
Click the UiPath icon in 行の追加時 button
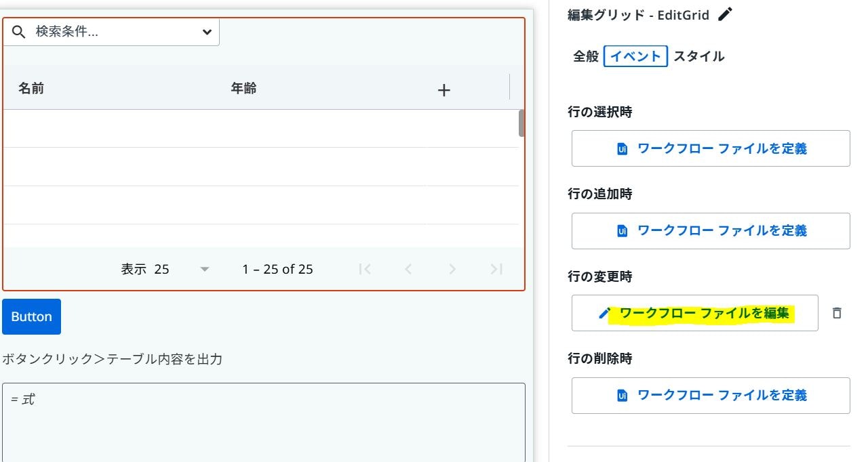click(x=621, y=231)
